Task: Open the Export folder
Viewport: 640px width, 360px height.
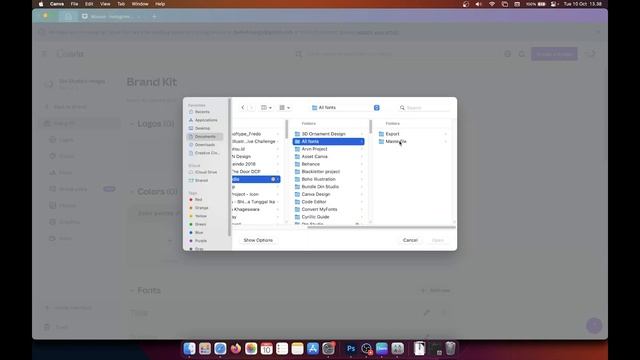Action: click(x=412, y=134)
